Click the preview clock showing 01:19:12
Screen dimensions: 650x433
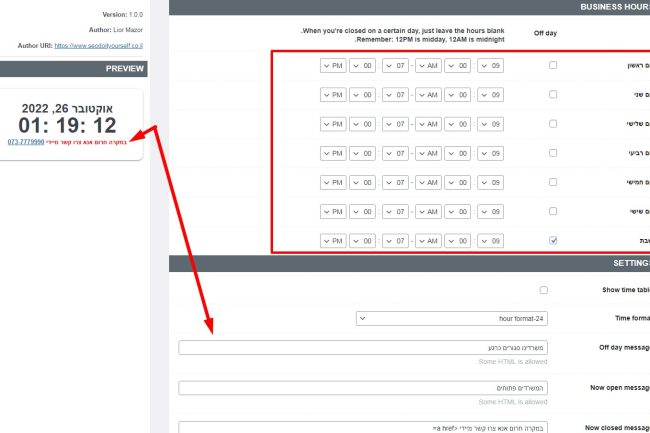(73, 126)
